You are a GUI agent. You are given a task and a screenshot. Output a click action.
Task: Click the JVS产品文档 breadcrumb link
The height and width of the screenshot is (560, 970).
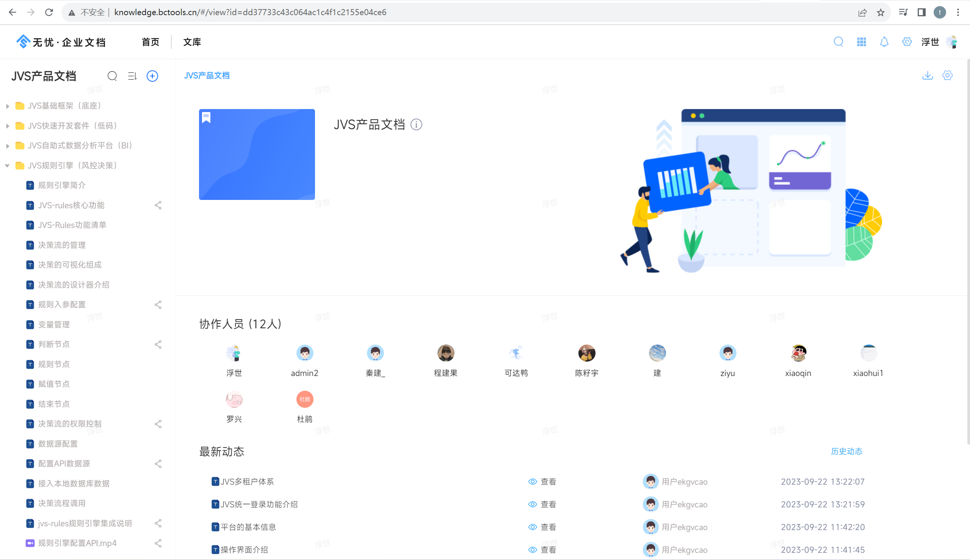207,75
